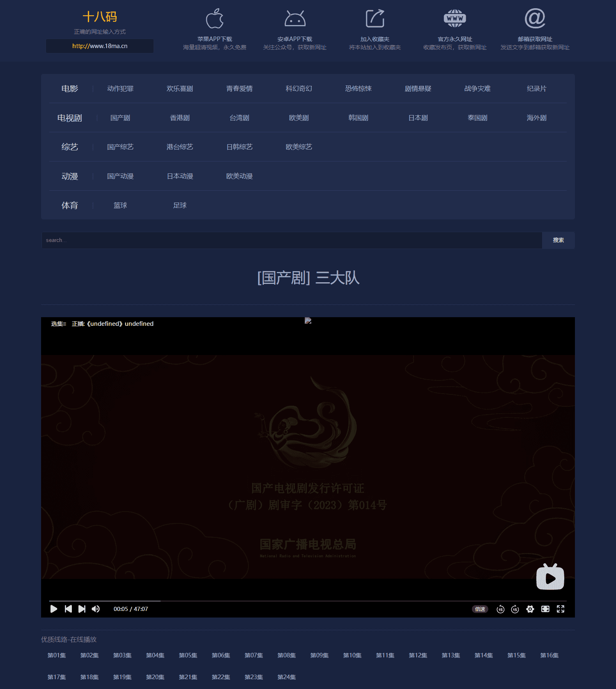Open 韩国剧 TV category
Image resolution: width=616 pixels, height=689 pixels.
[x=359, y=118]
